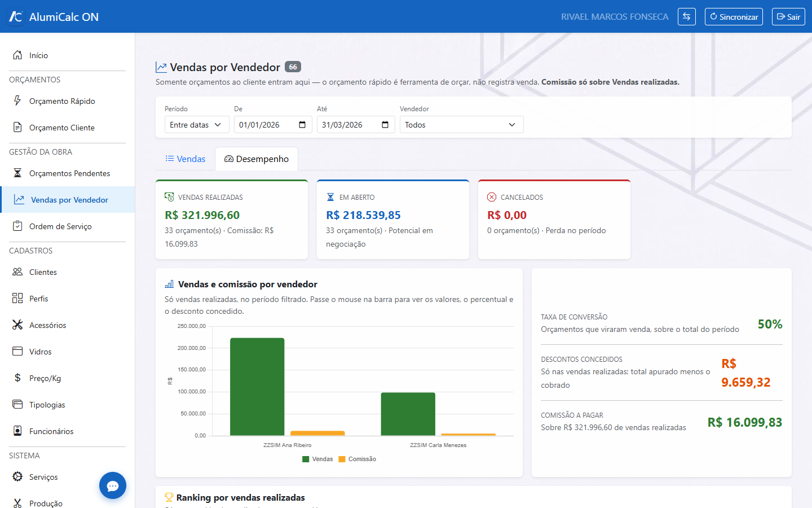Viewport: 812px width, 508px height.
Task: Click the green sales bar for ZZSIM Ana Ribeiro
Action: pyautogui.click(x=257, y=387)
